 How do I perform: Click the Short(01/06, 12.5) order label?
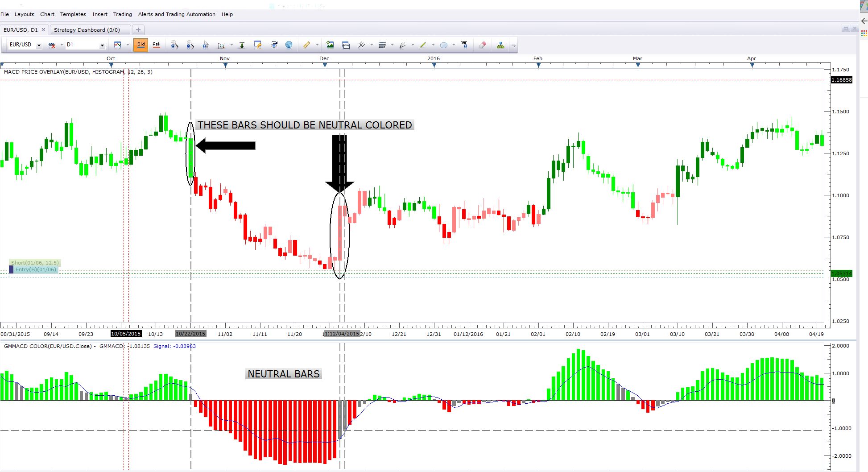(x=35, y=263)
